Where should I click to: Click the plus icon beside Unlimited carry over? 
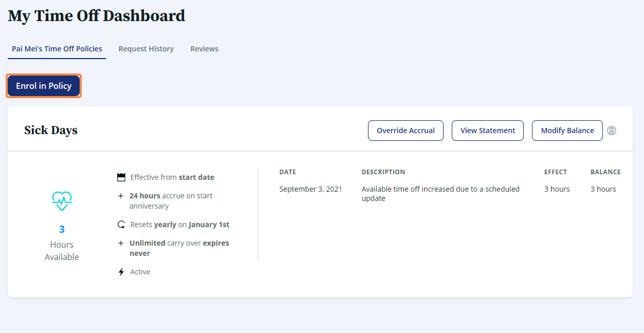click(121, 243)
